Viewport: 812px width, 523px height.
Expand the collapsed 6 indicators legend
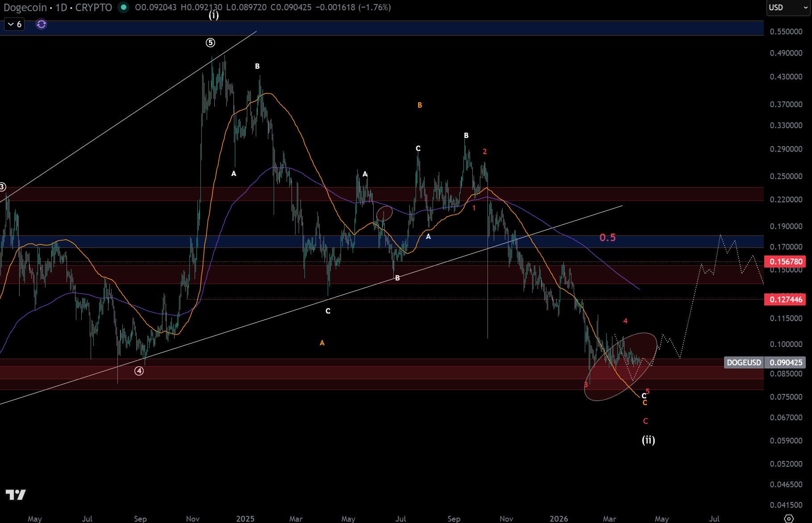point(14,24)
